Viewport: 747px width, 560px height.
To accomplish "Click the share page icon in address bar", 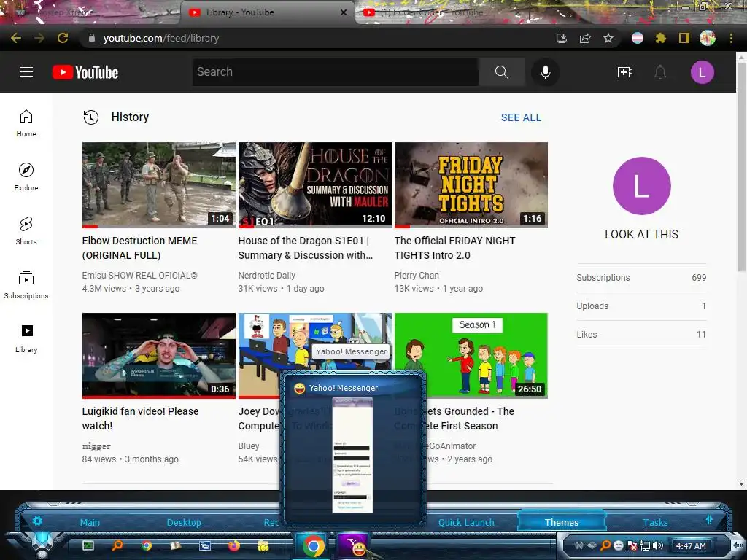I will (x=585, y=38).
